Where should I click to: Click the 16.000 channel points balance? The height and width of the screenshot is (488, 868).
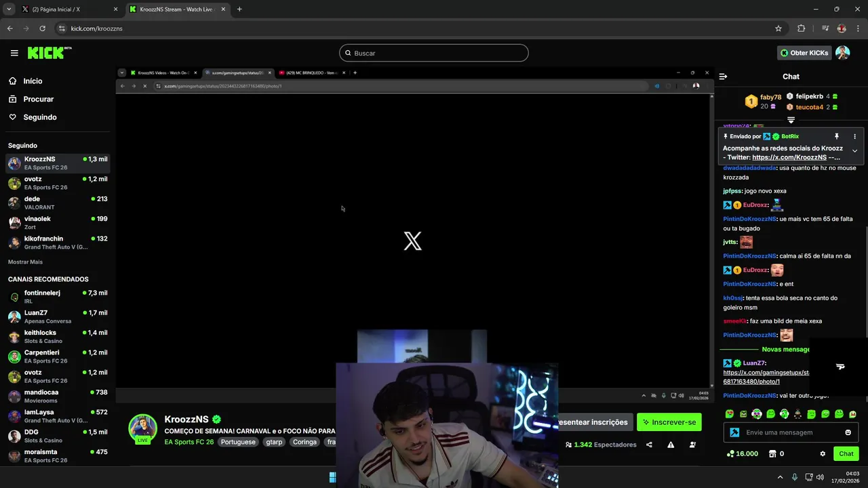742,453
